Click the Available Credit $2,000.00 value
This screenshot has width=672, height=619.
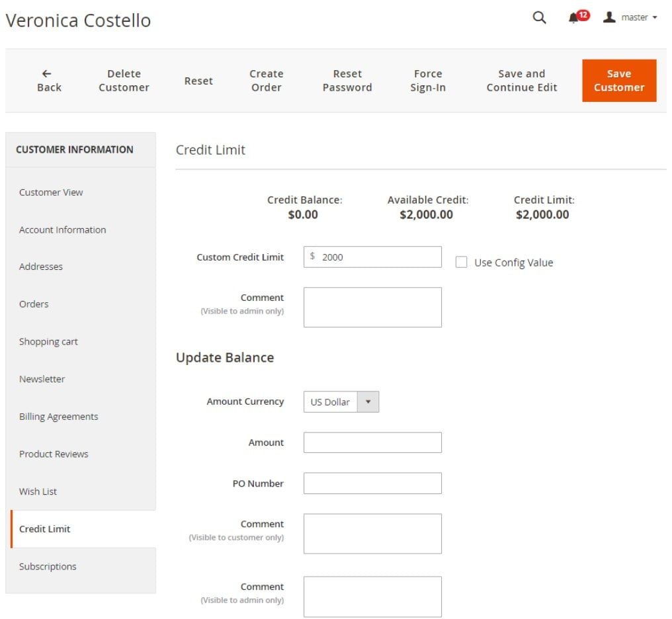[427, 215]
